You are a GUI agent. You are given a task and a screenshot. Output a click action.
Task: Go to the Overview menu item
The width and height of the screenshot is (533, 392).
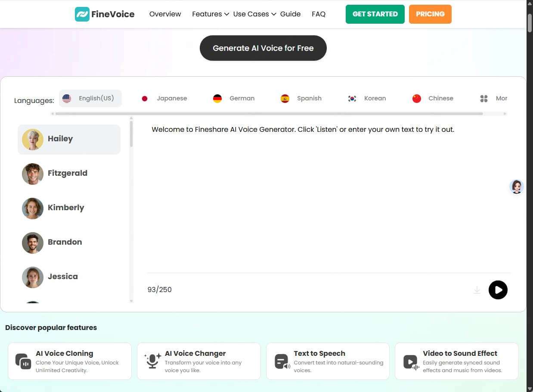pyautogui.click(x=165, y=14)
